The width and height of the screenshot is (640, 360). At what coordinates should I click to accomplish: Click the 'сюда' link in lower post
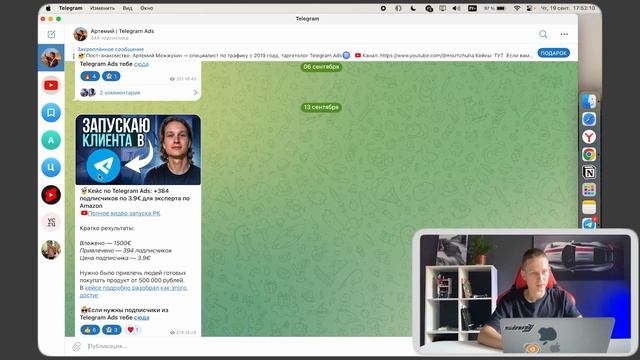141,318
